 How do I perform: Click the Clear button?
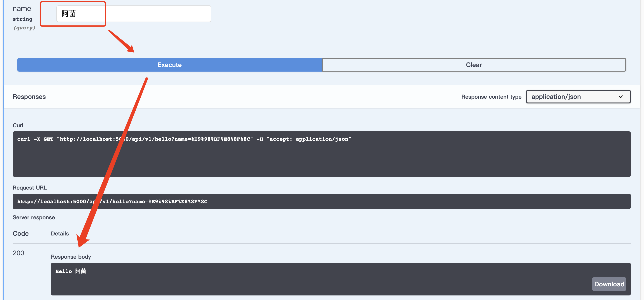coord(474,65)
